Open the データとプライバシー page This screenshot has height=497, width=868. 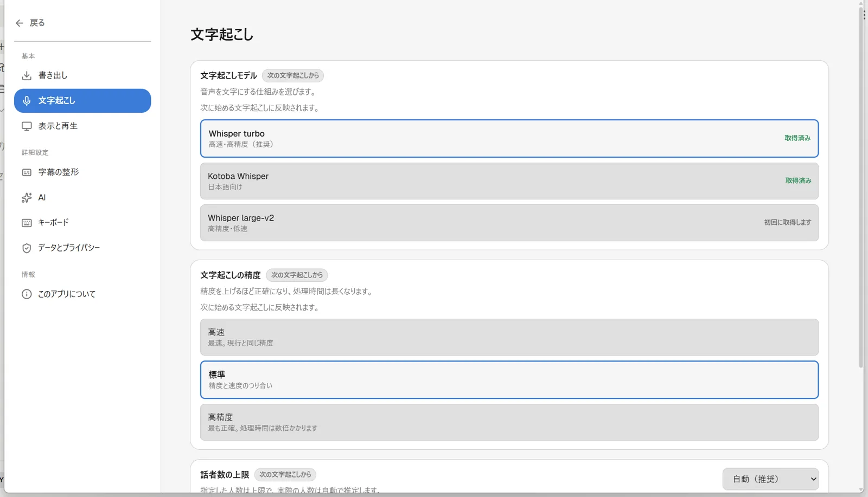[82, 248]
